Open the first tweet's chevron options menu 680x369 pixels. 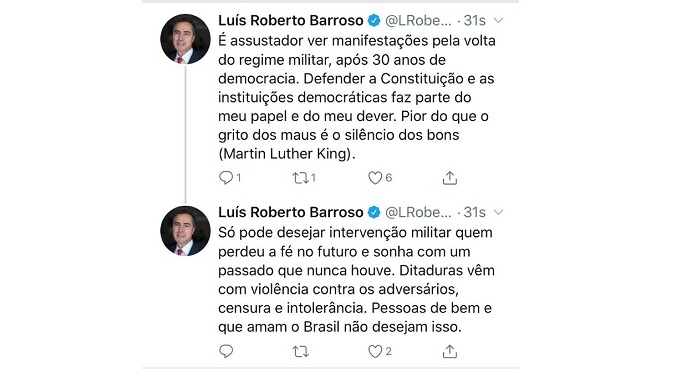(499, 20)
